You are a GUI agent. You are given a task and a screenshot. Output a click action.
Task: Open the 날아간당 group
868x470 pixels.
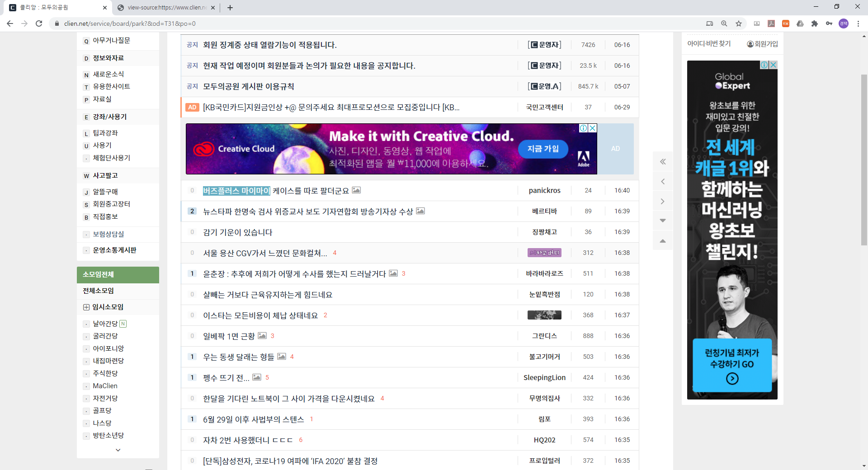tap(105, 324)
